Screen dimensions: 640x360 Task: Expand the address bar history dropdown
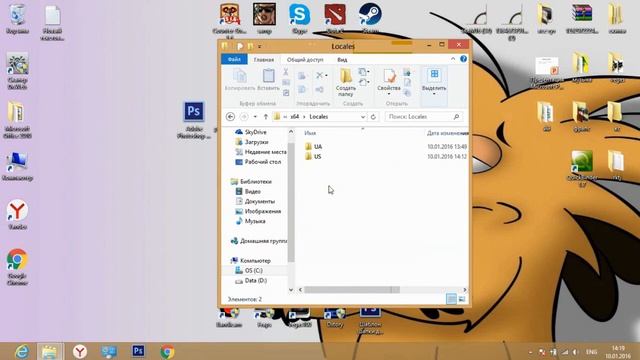(x=362, y=117)
